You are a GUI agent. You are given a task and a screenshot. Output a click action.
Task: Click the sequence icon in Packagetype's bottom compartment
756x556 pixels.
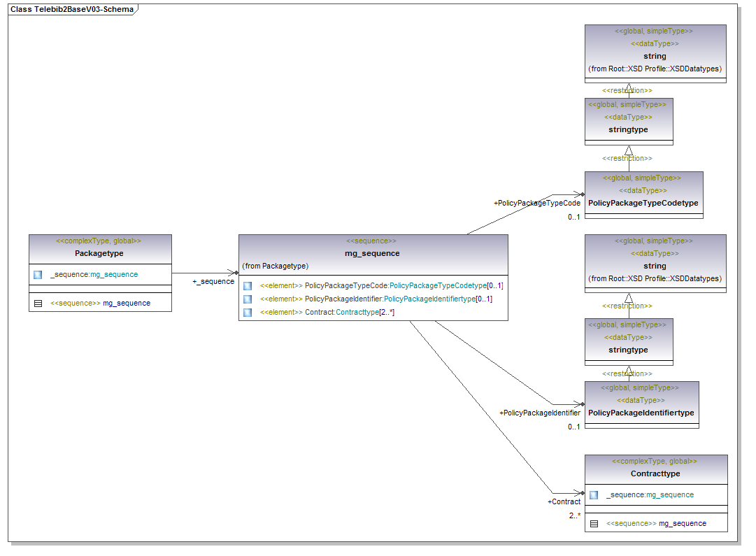click(x=38, y=304)
